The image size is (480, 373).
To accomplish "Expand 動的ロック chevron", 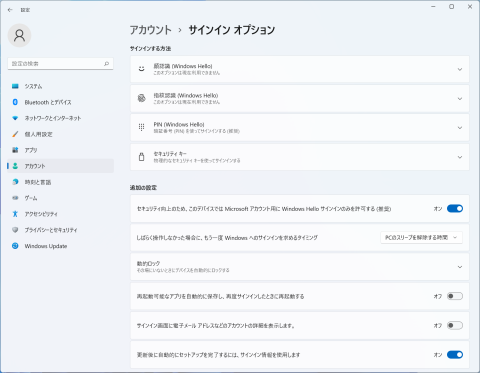I will tap(460, 267).
